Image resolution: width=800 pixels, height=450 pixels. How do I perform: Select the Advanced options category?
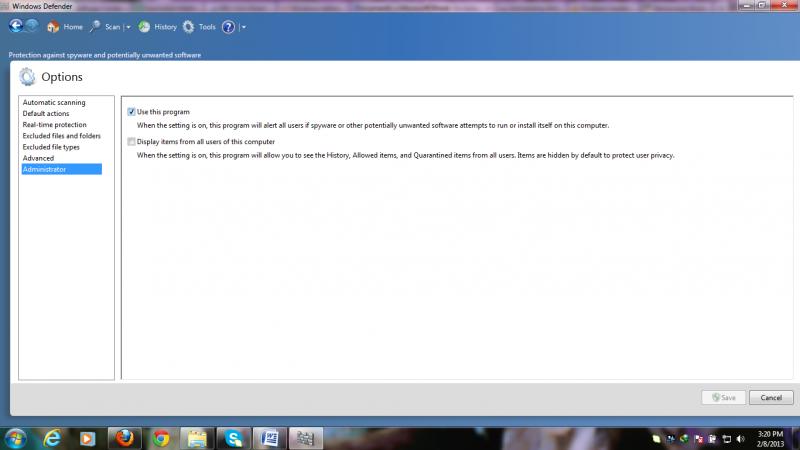38,159
